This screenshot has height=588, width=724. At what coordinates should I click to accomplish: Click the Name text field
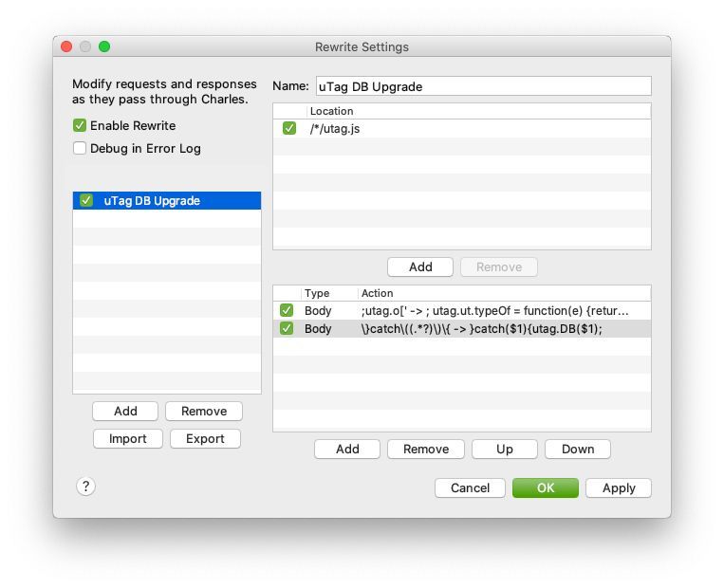483,86
